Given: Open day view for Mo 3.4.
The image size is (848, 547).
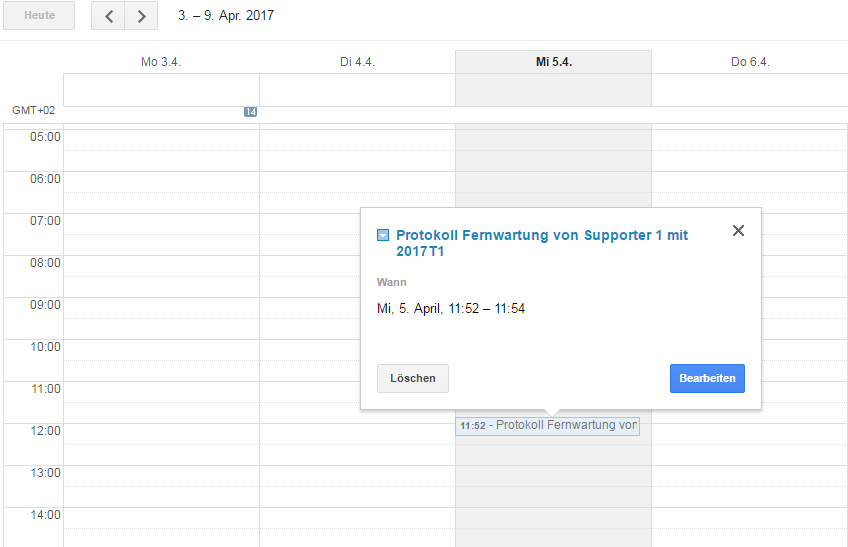Looking at the screenshot, I should 161,62.
